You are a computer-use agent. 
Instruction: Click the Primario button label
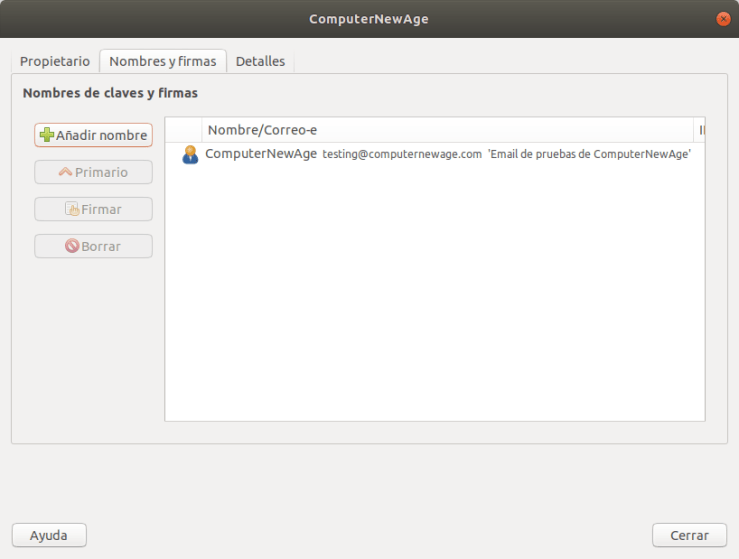pyautogui.click(x=101, y=172)
